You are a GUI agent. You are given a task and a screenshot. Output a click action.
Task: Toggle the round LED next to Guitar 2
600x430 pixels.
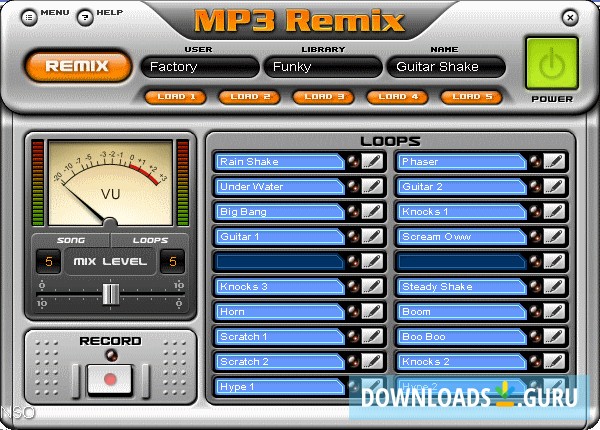[535, 187]
